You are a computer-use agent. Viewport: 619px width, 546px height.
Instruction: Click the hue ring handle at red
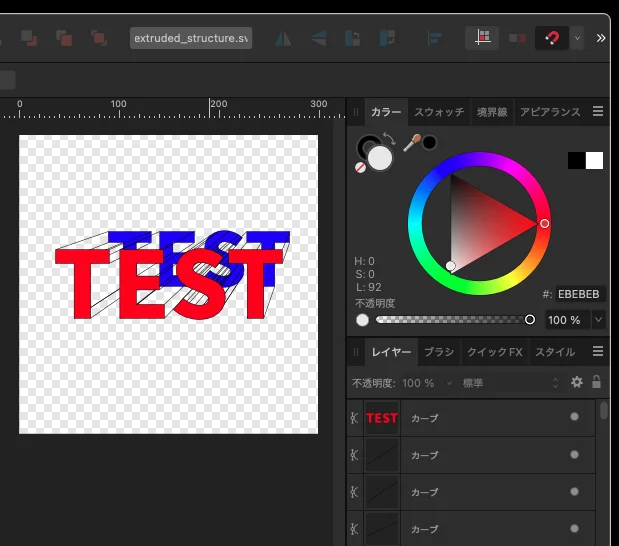[x=544, y=224]
